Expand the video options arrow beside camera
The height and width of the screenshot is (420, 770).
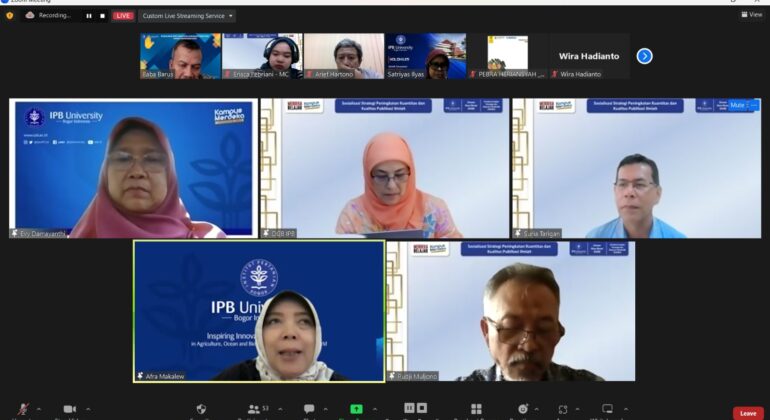pyautogui.click(x=88, y=409)
